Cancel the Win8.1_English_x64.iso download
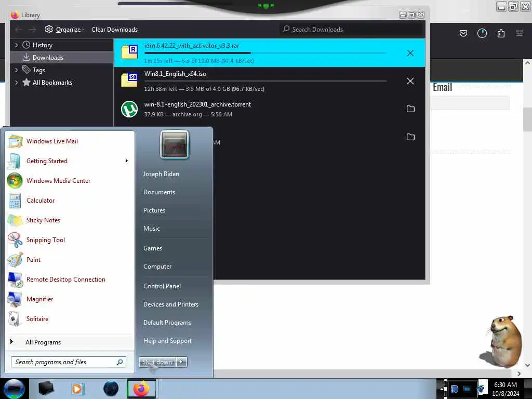This screenshot has height=399, width=532. coord(410,81)
